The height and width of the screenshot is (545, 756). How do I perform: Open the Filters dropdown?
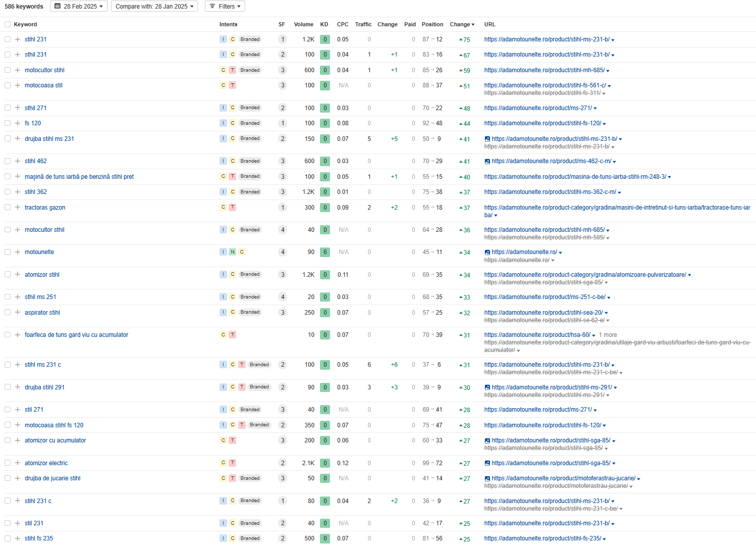[x=225, y=7]
